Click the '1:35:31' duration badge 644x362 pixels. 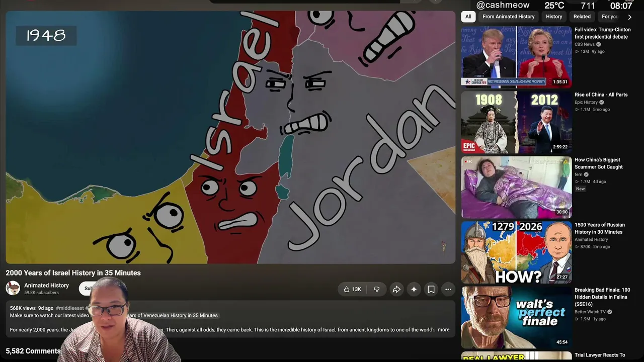(x=560, y=82)
